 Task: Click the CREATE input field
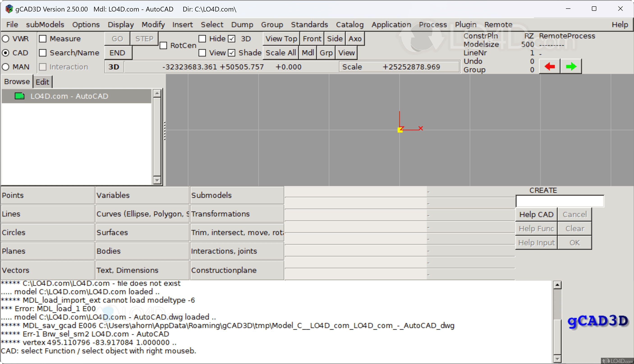(560, 201)
